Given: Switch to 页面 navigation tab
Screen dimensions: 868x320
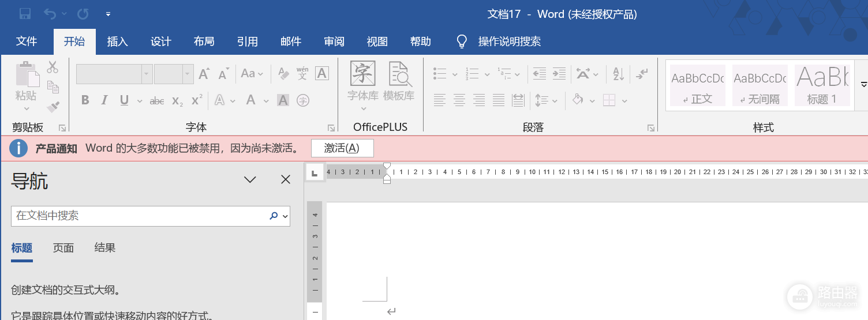Looking at the screenshot, I should point(63,248).
